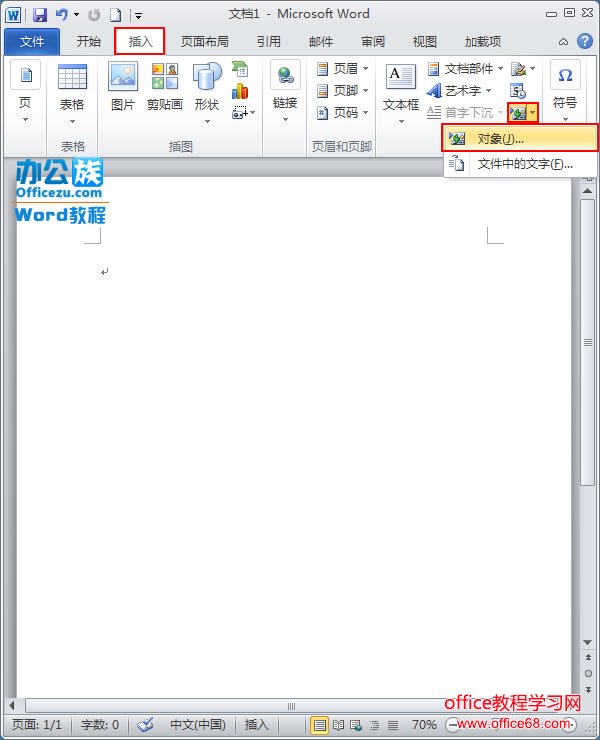The height and width of the screenshot is (740, 600).
Task: Toggle the Object button dropdown arrow
Action: point(532,113)
